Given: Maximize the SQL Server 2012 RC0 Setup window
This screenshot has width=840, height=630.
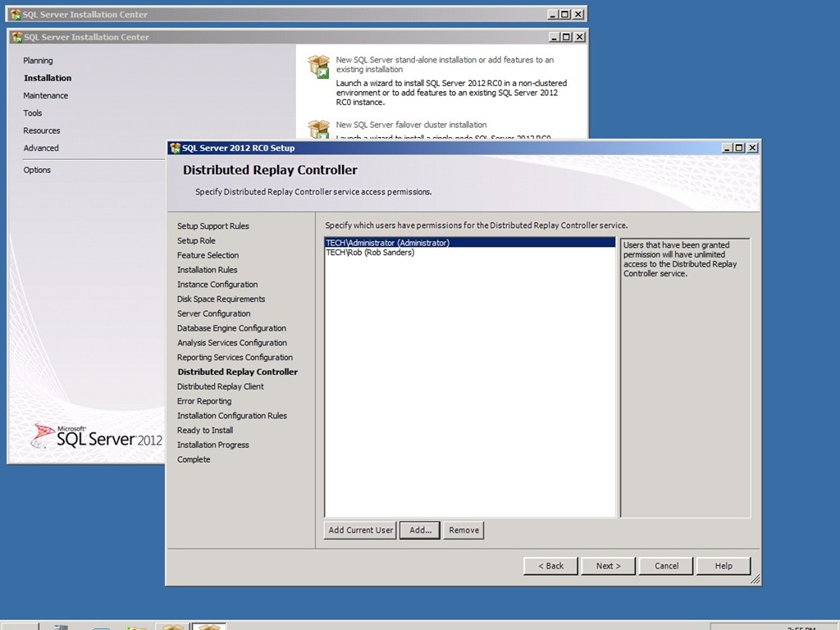Looking at the screenshot, I should [739, 148].
